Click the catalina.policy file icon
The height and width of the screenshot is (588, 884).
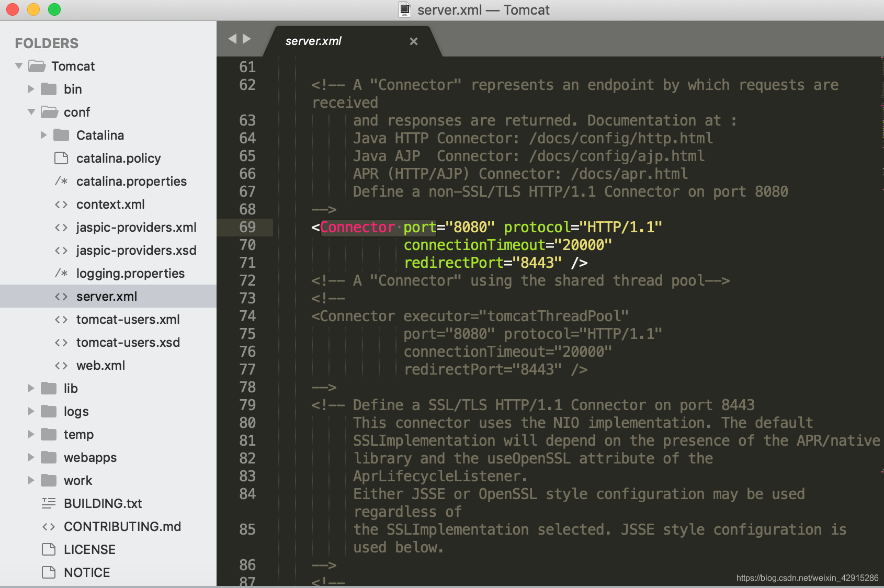(61, 158)
